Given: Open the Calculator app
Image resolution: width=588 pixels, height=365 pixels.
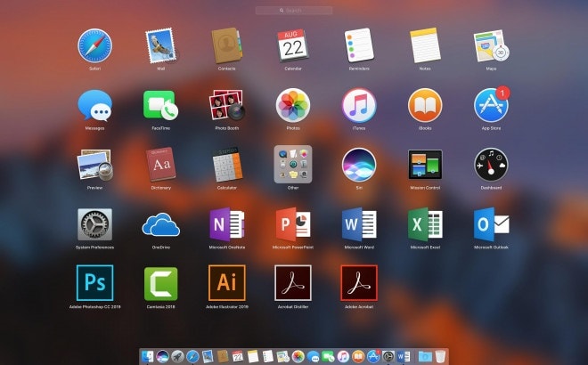Looking at the screenshot, I should [x=227, y=165].
